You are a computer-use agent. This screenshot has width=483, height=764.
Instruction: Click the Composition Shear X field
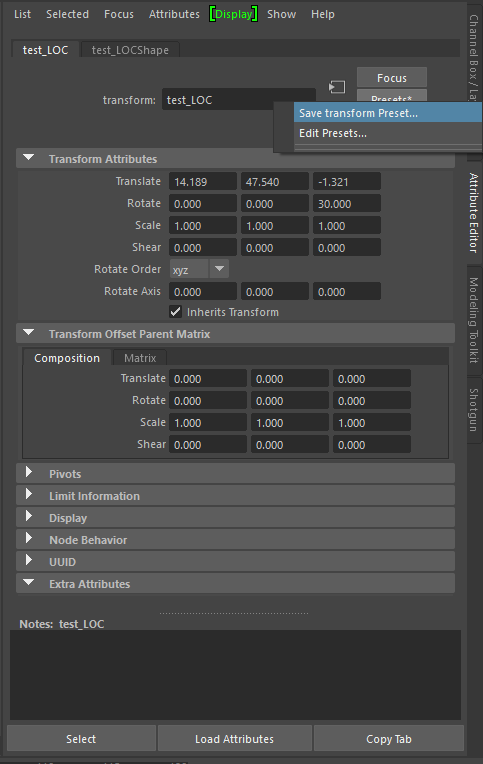click(x=208, y=444)
